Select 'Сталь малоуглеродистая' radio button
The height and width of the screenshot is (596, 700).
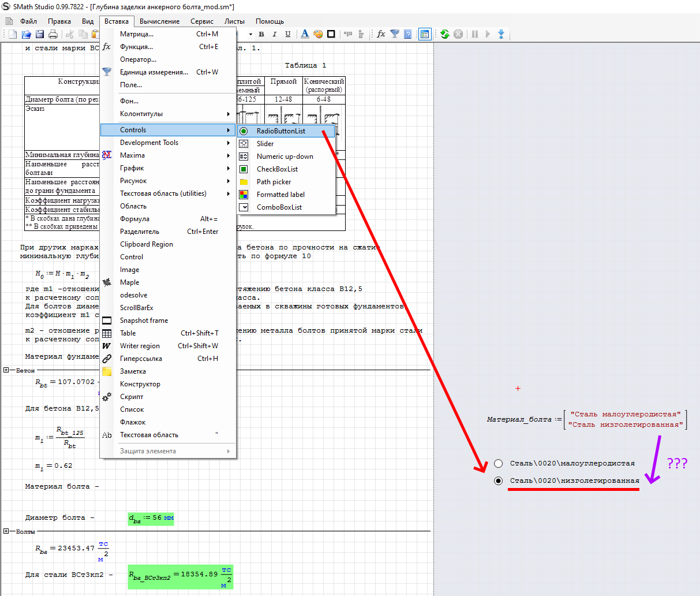[499, 463]
